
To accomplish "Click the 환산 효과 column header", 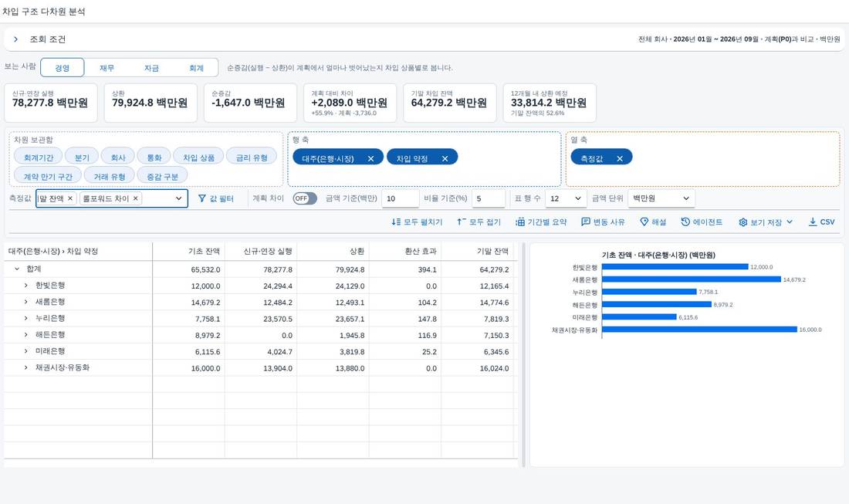I will pos(405,251).
